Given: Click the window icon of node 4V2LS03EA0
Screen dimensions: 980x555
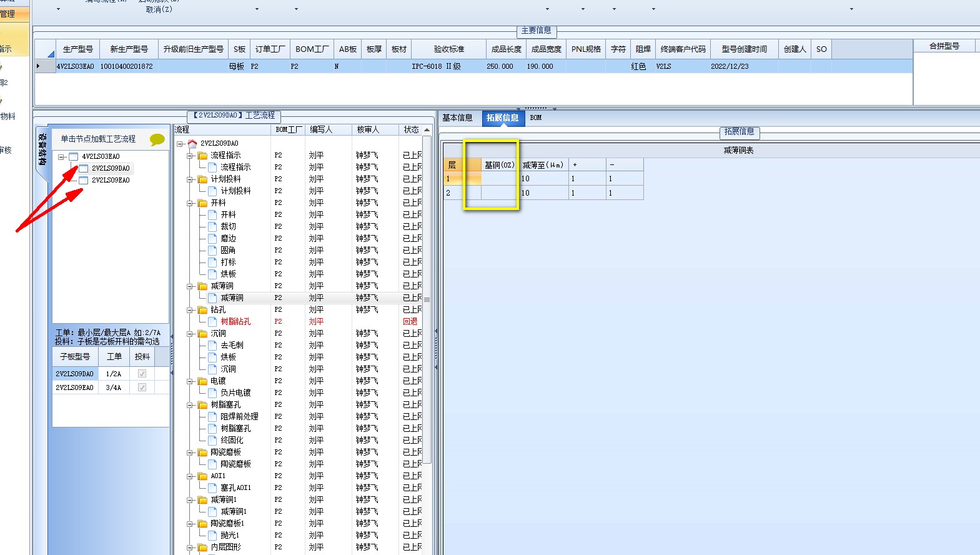Looking at the screenshot, I should pyautogui.click(x=73, y=156).
